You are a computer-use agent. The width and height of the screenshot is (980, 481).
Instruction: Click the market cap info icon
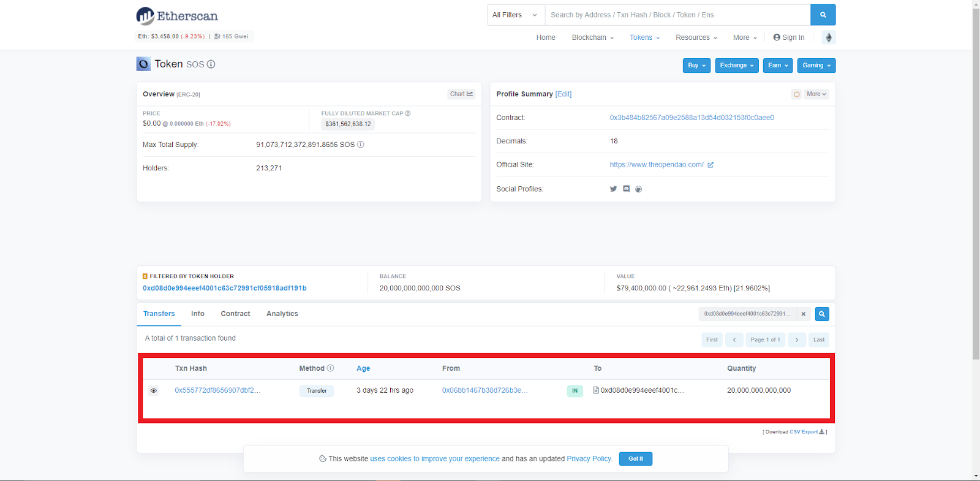point(408,113)
